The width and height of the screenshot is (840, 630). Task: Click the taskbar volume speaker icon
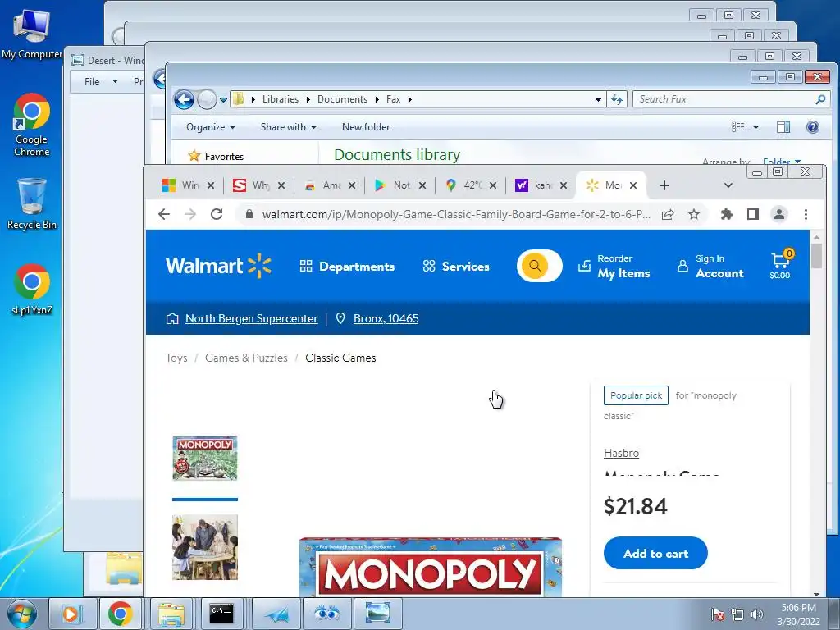coord(757,614)
